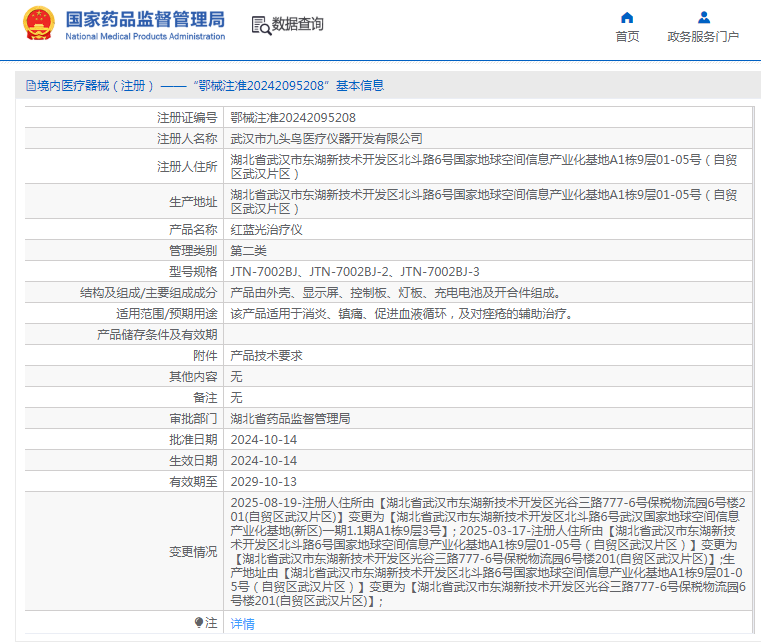This screenshot has width=761, height=644.
Task: Click the bullet icon beside 注
Action: click(x=199, y=623)
